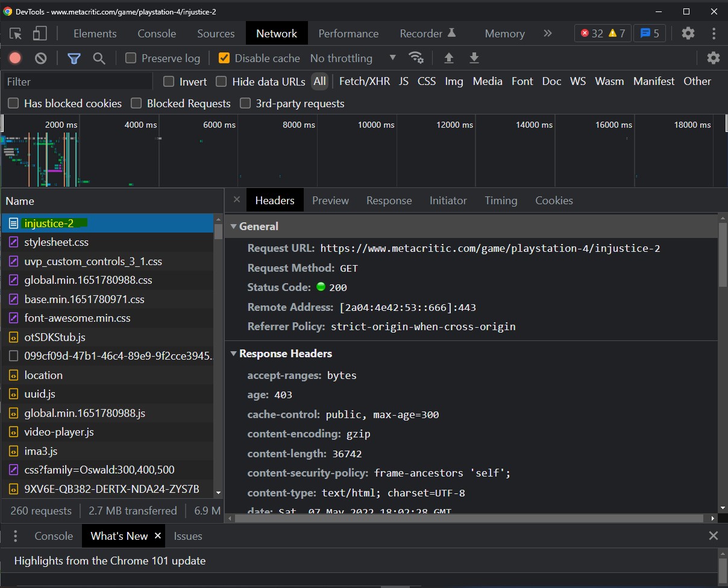Click the Filter text input
The image size is (728, 588).
coord(77,81)
